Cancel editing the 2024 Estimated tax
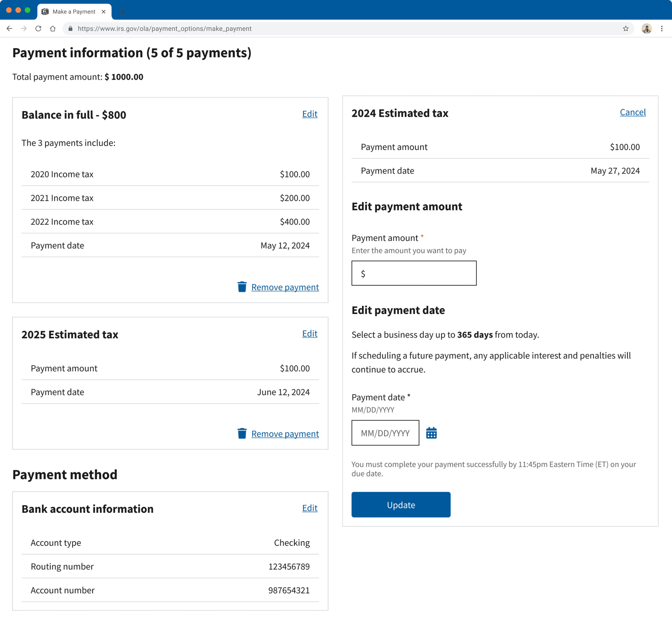 [x=632, y=112]
